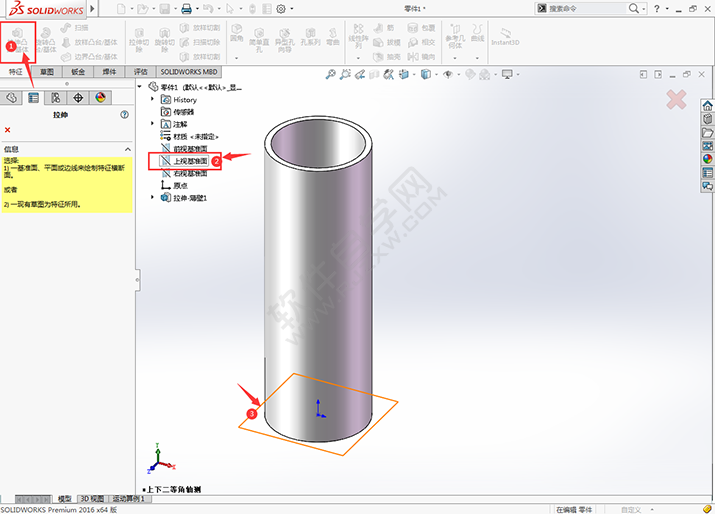Click the 3D 视图 bottom tab
Viewport: 715px width, 514px height.
pyautogui.click(x=91, y=498)
